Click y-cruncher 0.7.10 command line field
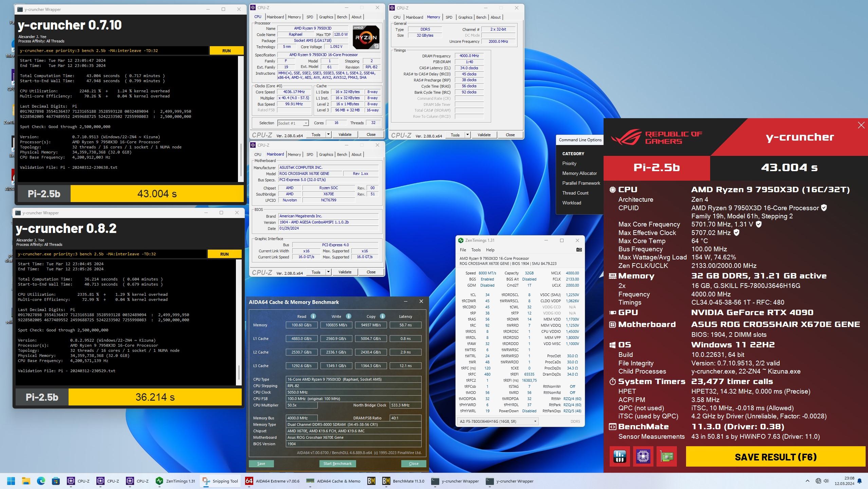 113,51
